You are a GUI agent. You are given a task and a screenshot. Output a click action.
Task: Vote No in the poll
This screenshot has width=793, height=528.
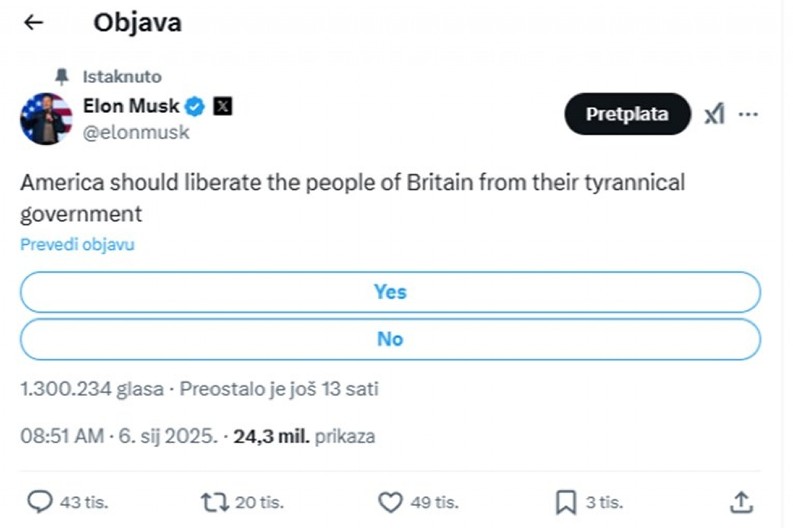pos(390,339)
